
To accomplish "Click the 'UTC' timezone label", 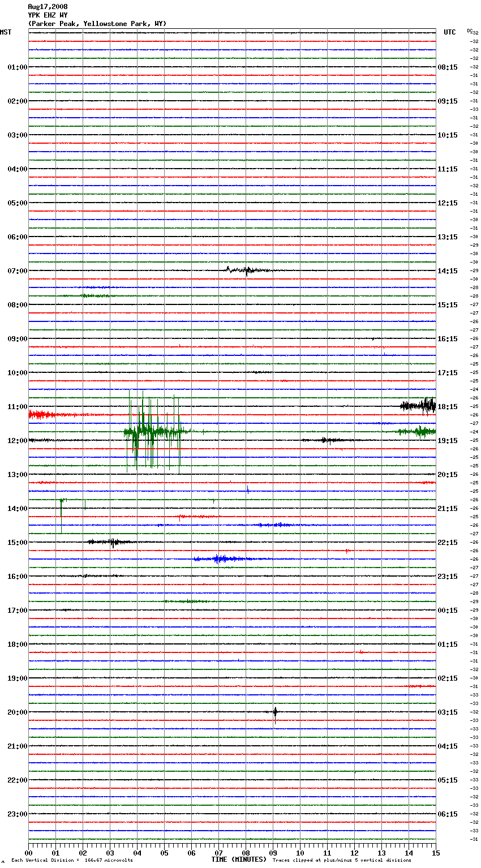I will (450, 32).
